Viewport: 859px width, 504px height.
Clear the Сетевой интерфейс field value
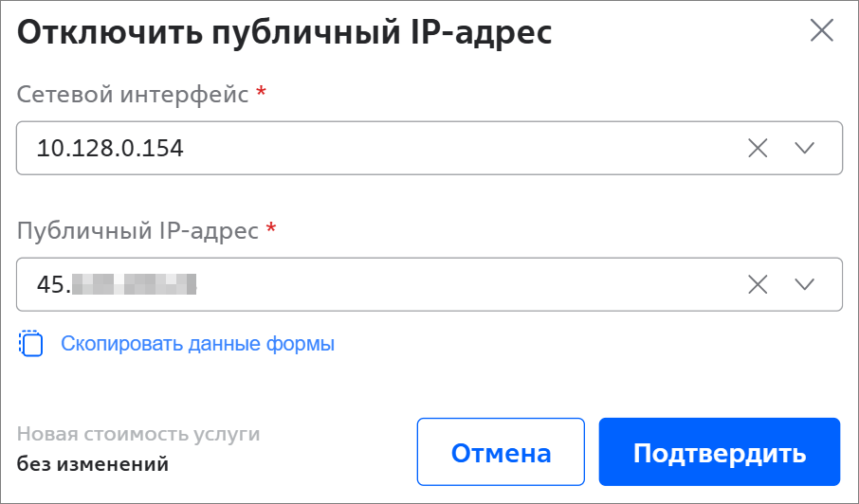758,149
